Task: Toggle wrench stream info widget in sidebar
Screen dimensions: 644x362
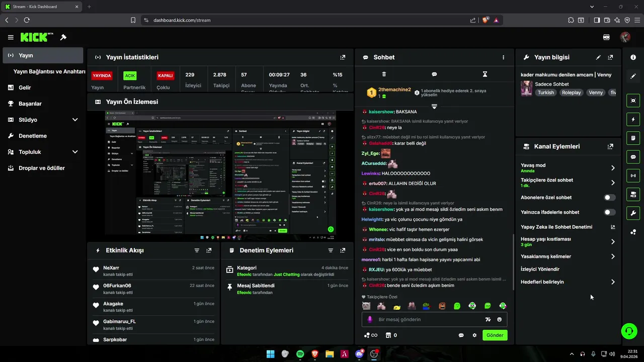Action: [x=633, y=213]
